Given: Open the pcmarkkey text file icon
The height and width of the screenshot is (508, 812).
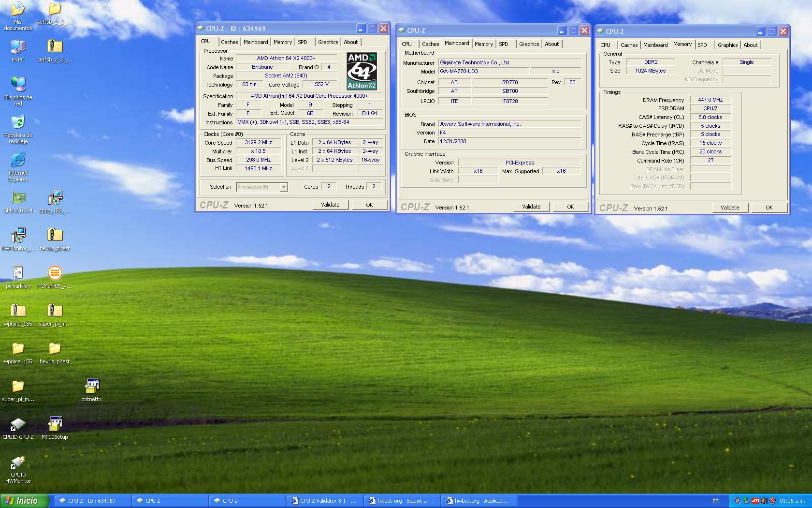Looking at the screenshot, I should [x=18, y=277].
